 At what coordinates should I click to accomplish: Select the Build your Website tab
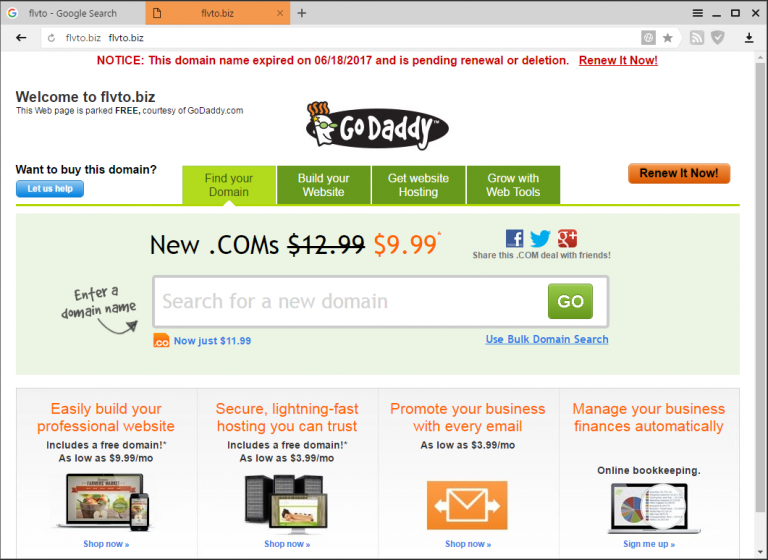[x=323, y=185]
